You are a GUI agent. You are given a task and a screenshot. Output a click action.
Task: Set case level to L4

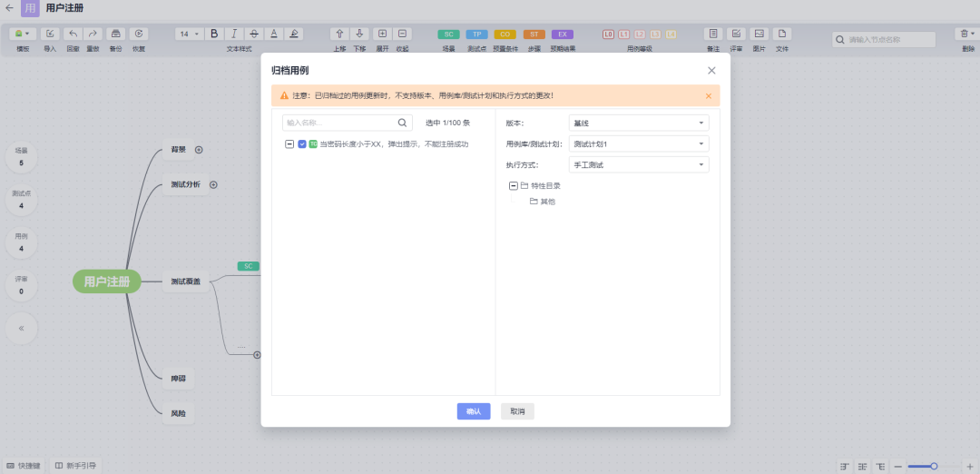pos(671,35)
